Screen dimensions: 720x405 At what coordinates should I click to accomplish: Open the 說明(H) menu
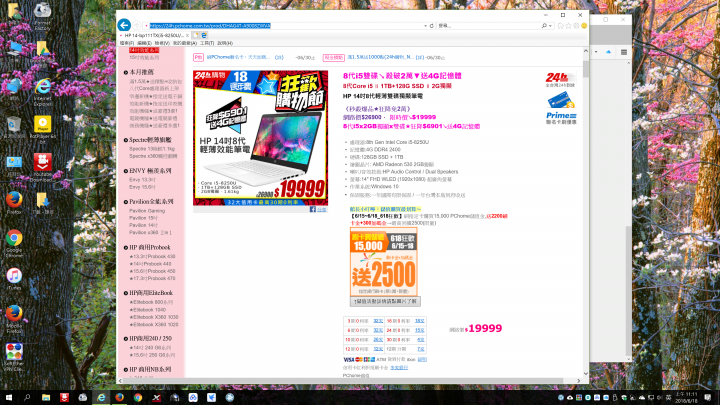click(225, 43)
